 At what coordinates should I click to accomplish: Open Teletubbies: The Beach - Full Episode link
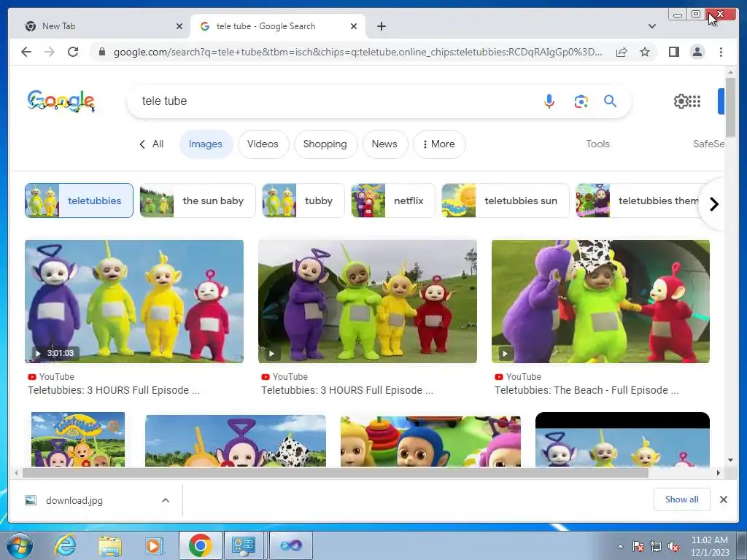point(587,390)
